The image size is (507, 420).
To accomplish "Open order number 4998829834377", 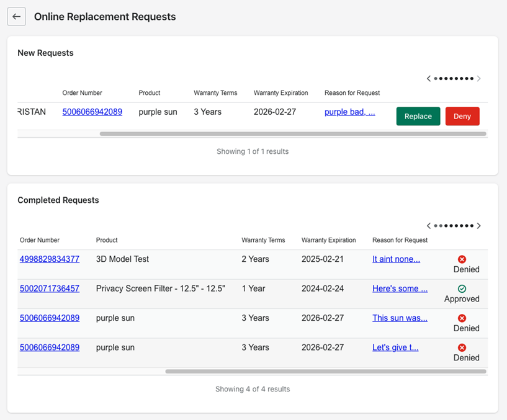I will click(x=50, y=259).
